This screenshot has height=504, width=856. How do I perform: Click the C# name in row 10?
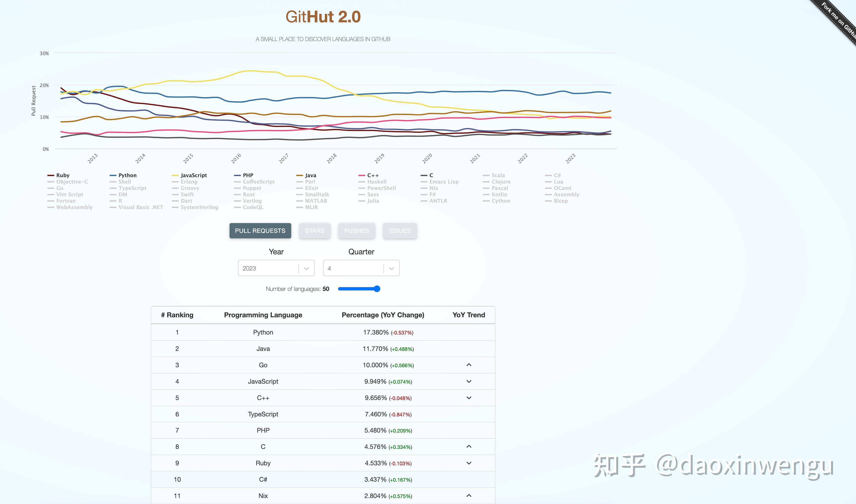click(263, 480)
